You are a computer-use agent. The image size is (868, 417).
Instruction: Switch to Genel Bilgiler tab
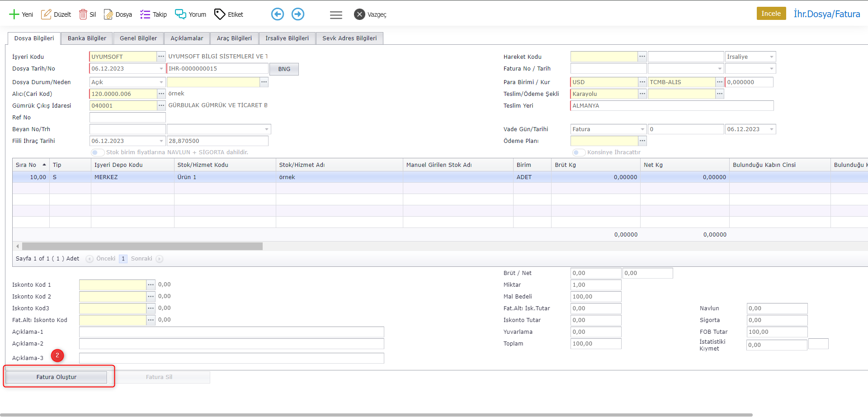point(138,38)
